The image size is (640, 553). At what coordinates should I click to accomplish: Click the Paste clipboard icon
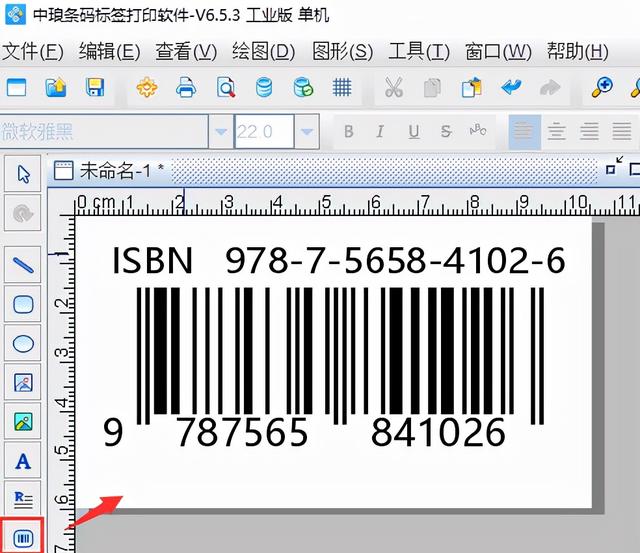(x=471, y=87)
